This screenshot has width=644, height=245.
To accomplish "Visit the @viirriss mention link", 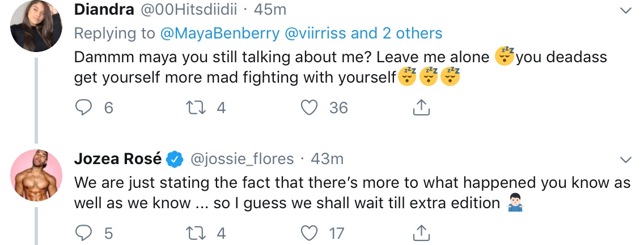I will (x=315, y=33).
